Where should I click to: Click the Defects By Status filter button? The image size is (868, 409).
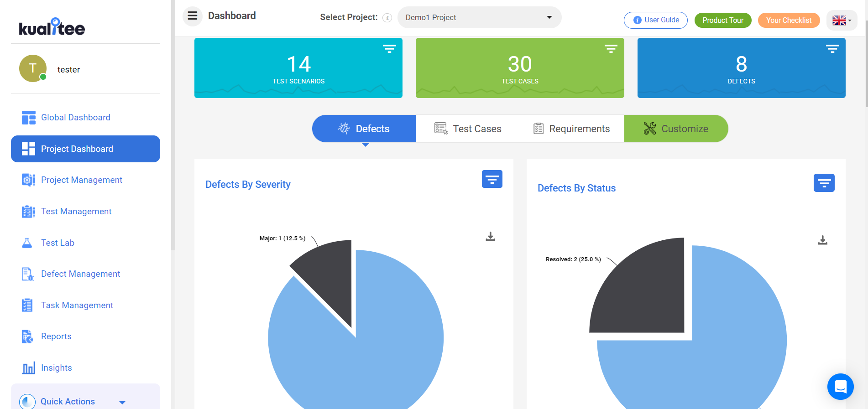[x=824, y=183]
